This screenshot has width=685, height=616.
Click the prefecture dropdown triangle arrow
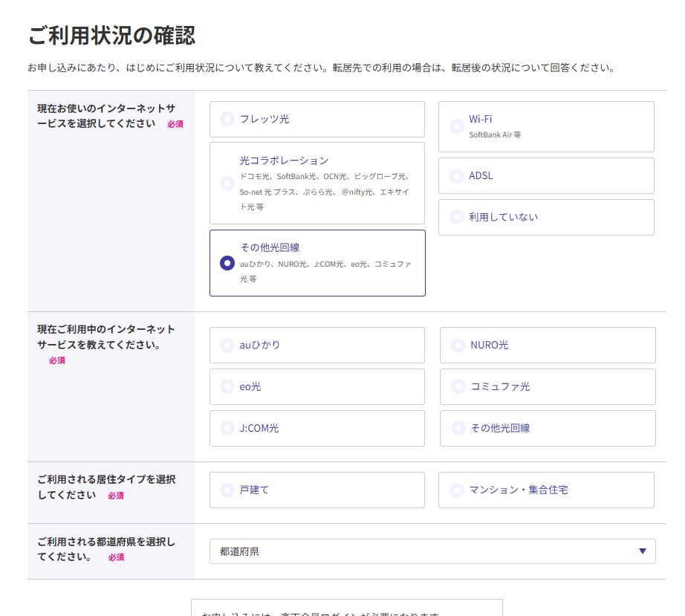pyautogui.click(x=643, y=551)
